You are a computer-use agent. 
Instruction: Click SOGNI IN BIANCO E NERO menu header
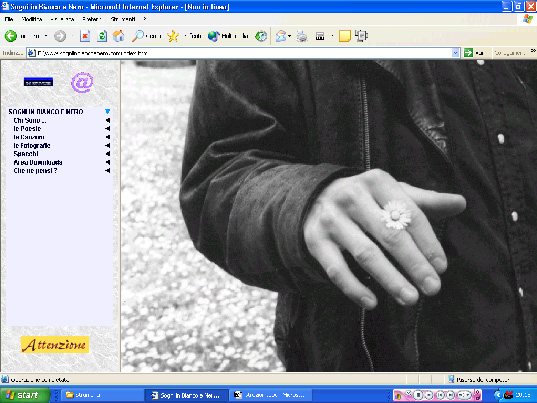46,112
